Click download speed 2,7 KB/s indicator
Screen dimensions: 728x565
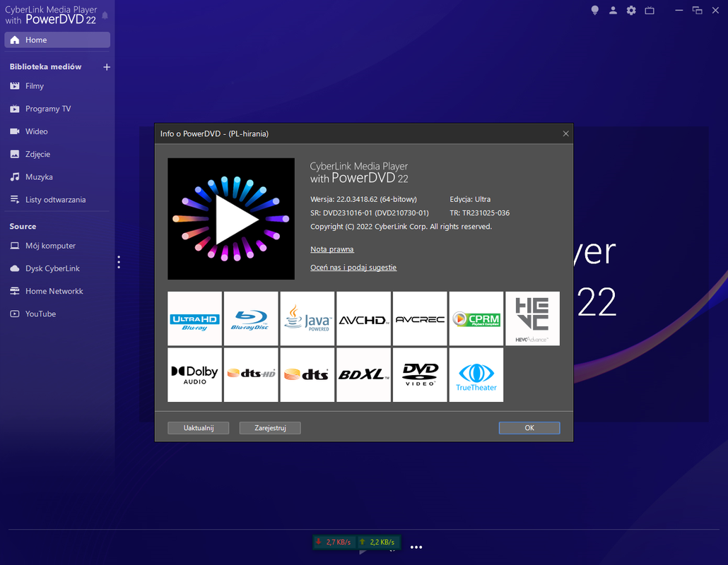click(x=334, y=542)
